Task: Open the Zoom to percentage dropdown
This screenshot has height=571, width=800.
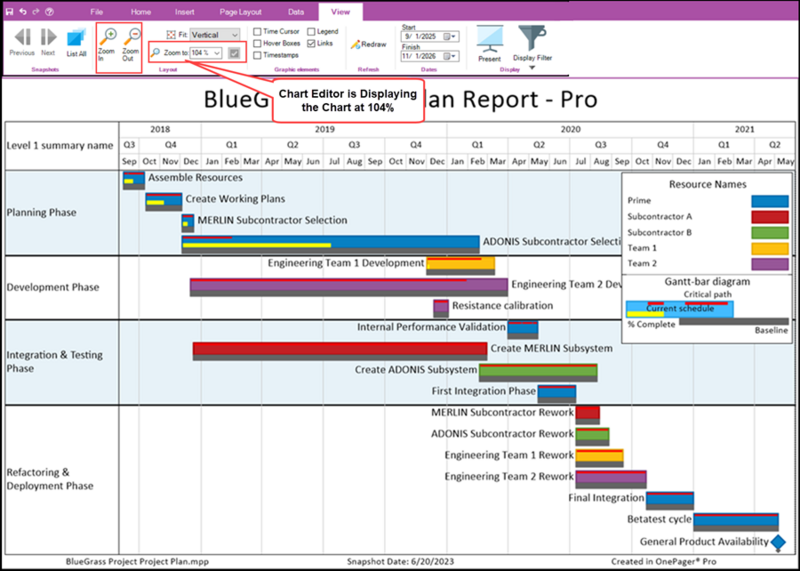Action: coord(217,53)
